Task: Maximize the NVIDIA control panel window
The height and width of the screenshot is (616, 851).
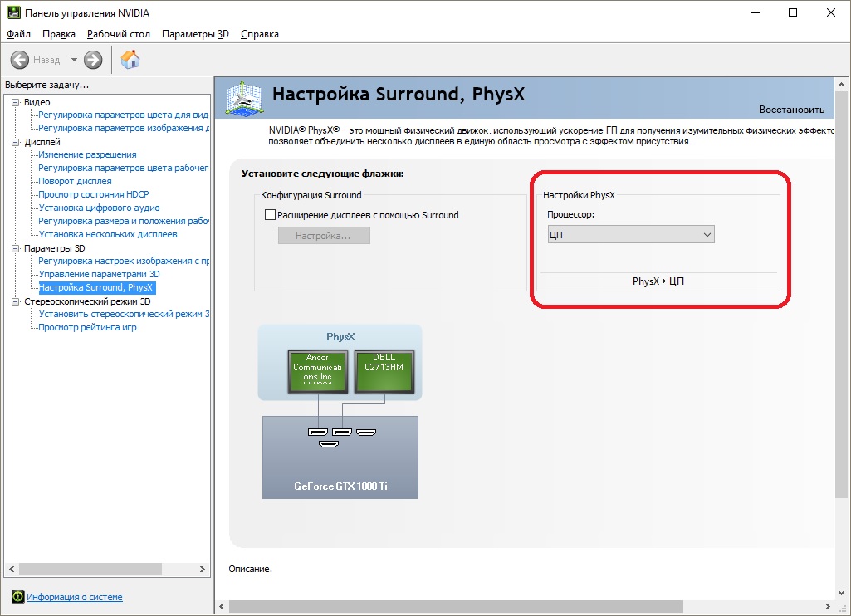Action: coord(793,12)
